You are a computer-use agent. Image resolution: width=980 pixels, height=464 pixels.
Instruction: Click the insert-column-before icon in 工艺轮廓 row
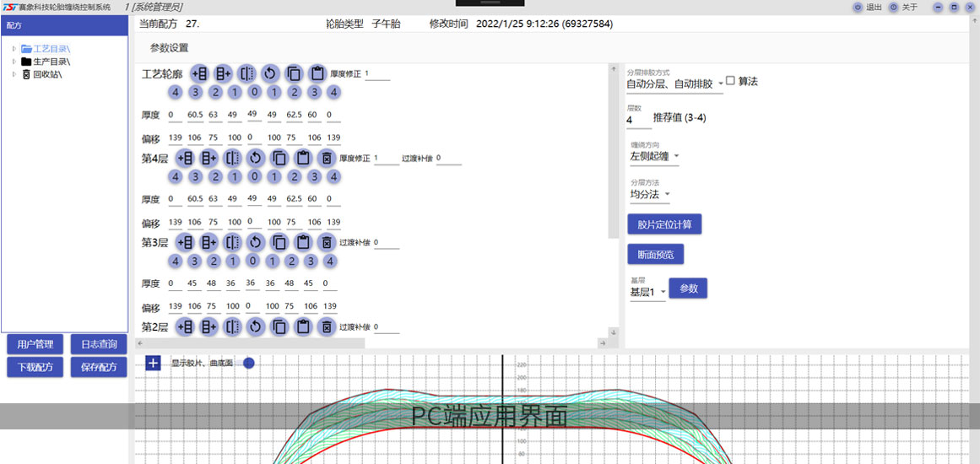pos(199,73)
